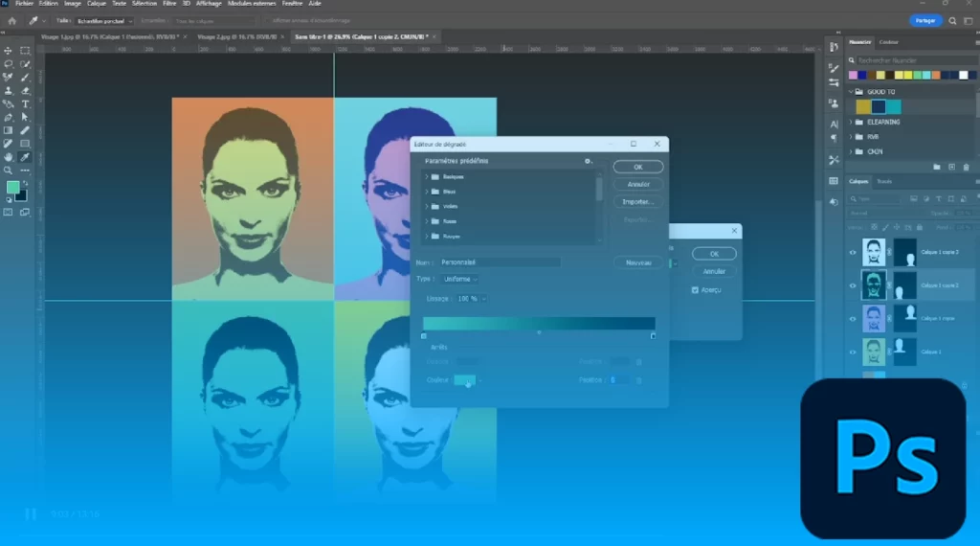Viewport: 980px width, 546px height.
Task: Select the Rectangular Marquee tool
Action: coord(25,51)
